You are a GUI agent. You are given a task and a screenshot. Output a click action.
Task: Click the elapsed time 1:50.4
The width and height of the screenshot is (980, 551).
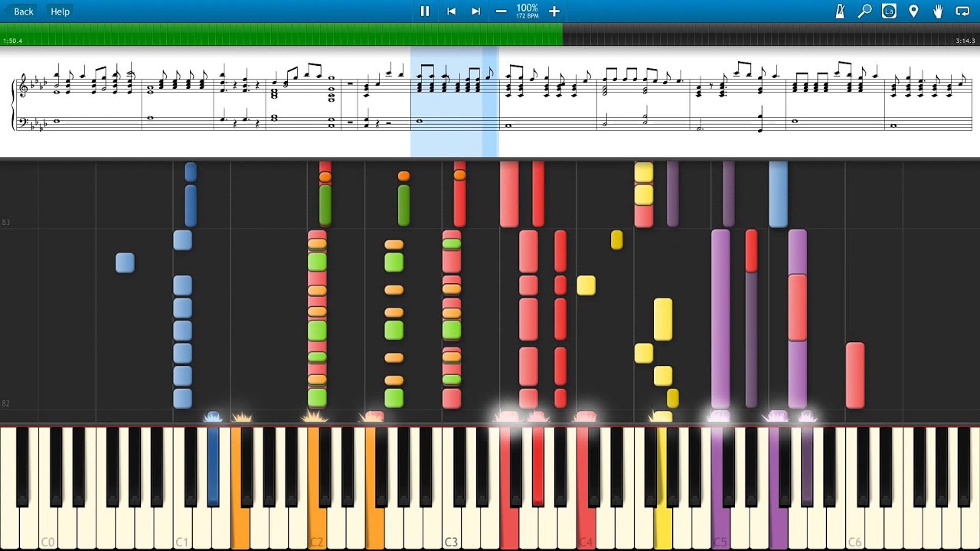pyautogui.click(x=12, y=41)
